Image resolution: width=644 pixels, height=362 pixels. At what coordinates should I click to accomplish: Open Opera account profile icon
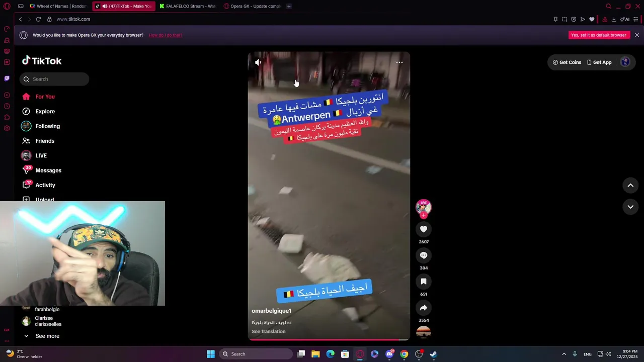(605, 19)
